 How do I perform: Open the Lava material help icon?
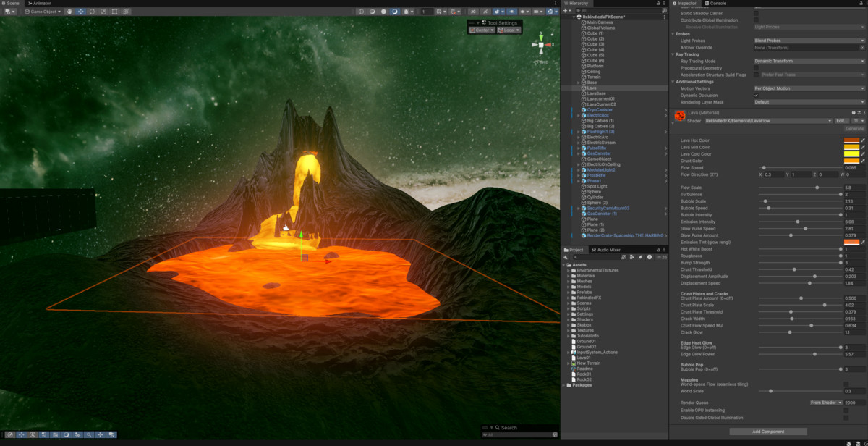pos(854,113)
